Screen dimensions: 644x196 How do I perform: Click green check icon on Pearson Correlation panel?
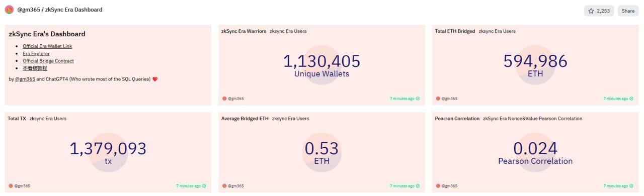(x=631, y=186)
